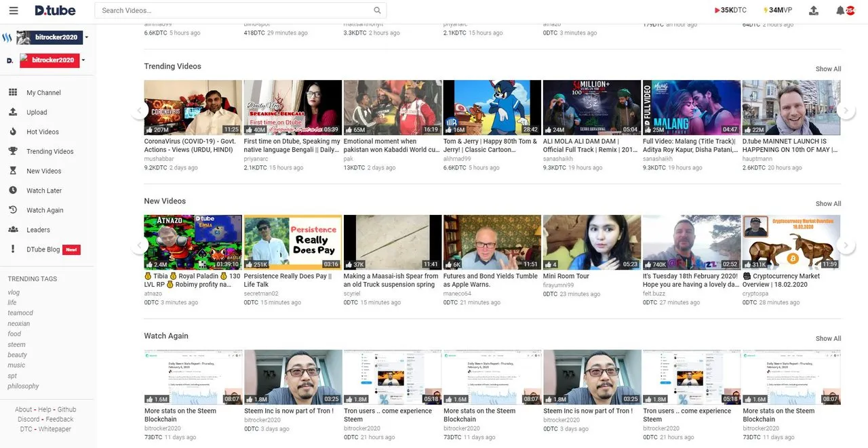Click the Watch Again history icon

click(x=13, y=210)
